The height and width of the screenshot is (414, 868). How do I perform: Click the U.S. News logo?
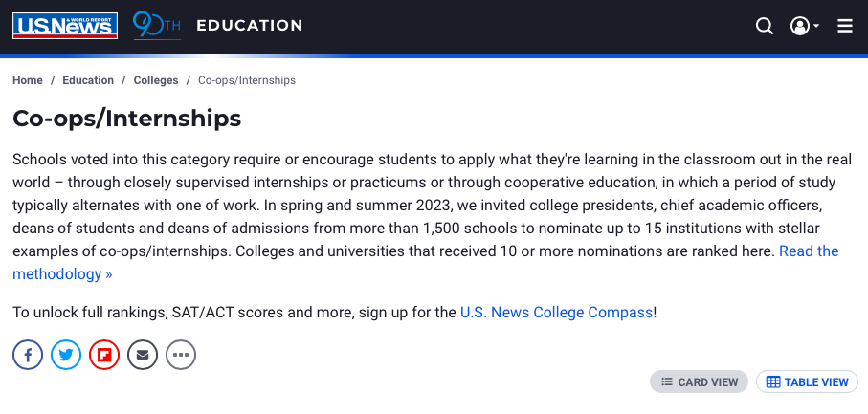tap(65, 26)
